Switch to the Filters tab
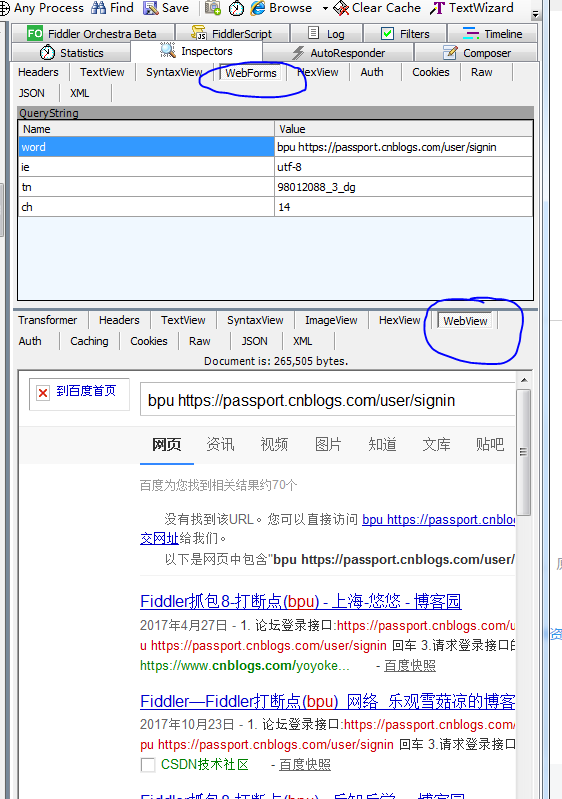 405,34
